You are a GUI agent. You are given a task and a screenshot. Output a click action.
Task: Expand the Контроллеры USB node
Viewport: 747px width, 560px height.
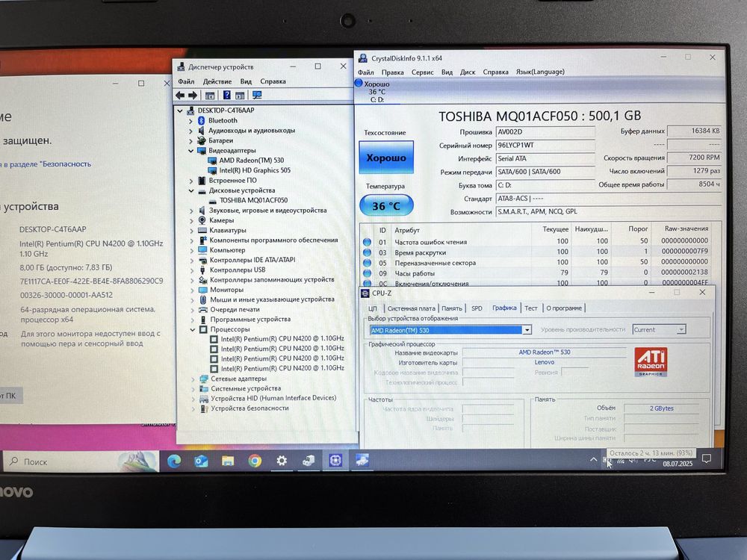191,270
